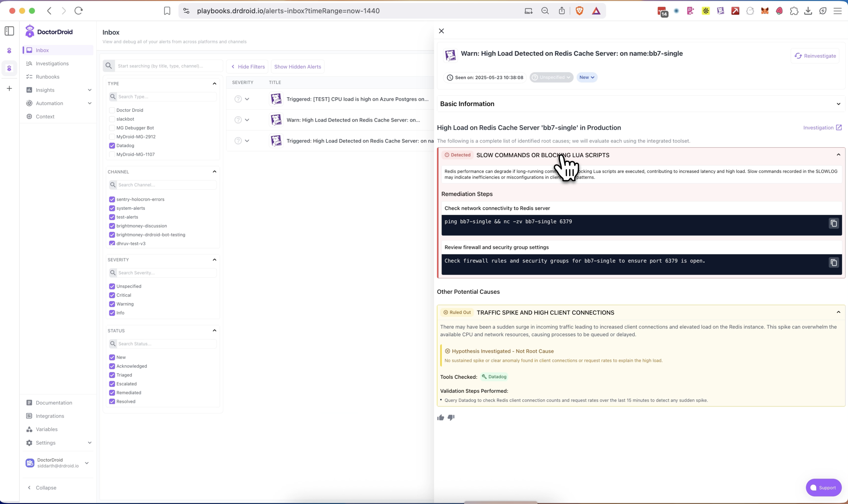848x504 pixels.
Task: Click Reinvestigate button
Action: (815, 56)
